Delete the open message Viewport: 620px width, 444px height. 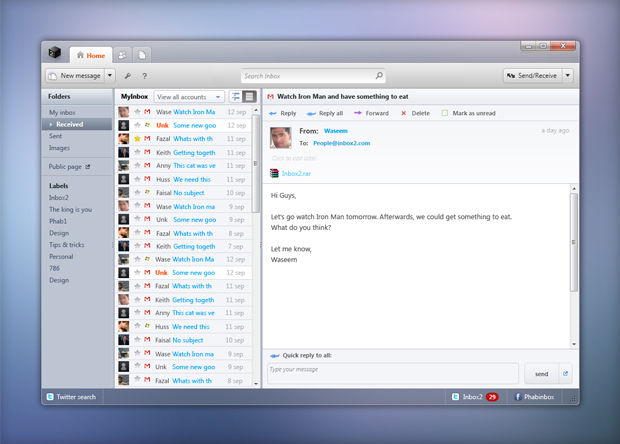tap(415, 113)
